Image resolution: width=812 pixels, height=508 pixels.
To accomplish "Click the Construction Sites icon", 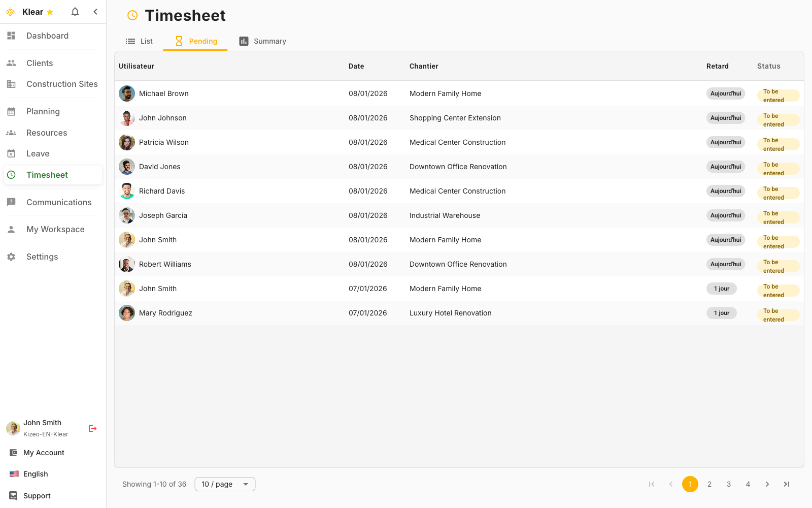I will click(x=11, y=84).
